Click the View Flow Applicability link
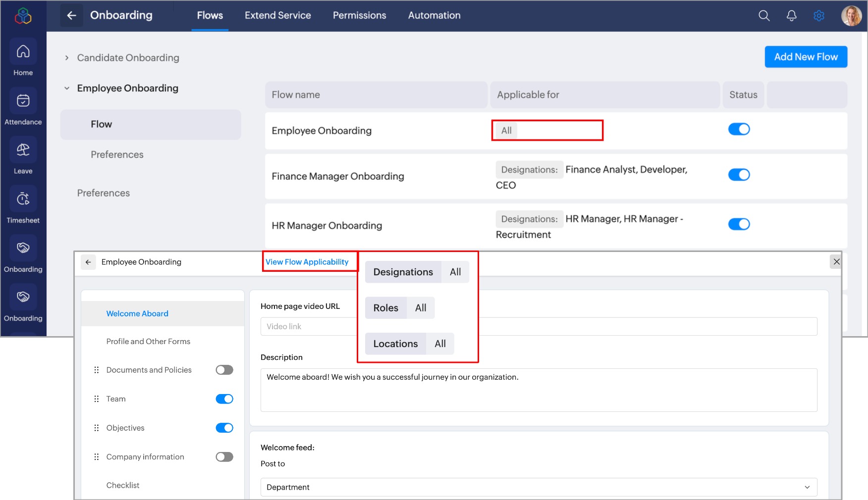The width and height of the screenshot is (868, 500). 307,262
